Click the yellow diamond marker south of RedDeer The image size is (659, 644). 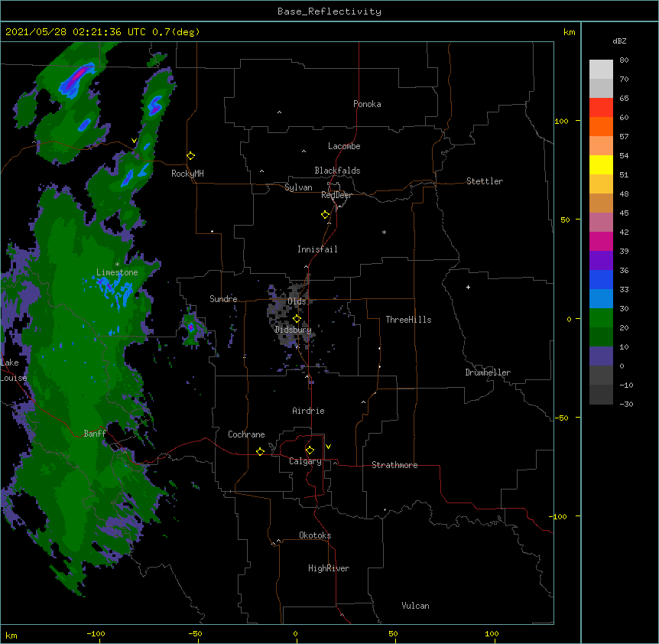(x=326, y=214)
